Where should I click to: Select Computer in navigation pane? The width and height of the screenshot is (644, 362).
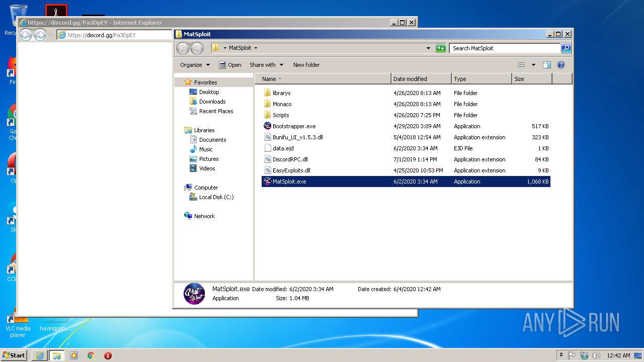tap(206, 188)
